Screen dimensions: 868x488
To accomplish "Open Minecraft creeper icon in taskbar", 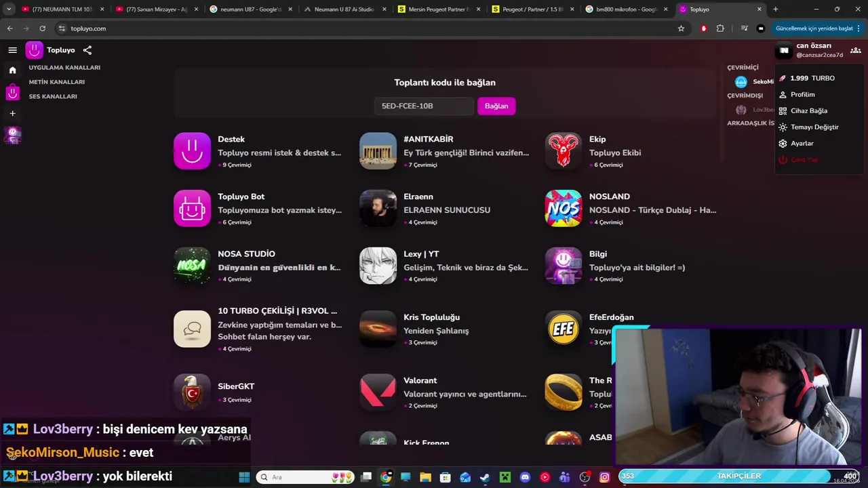I will pos(505,477).
